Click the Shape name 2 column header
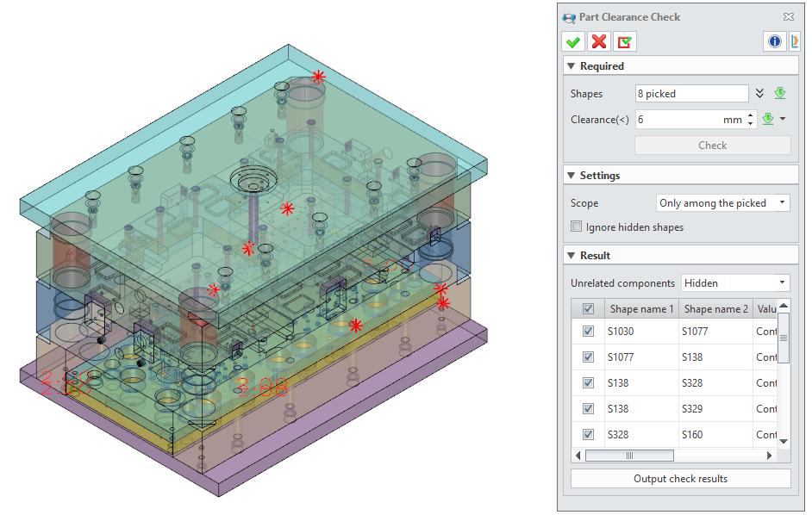Image resolution: width=812 pixels, height=515 pixels. point(715,309)
